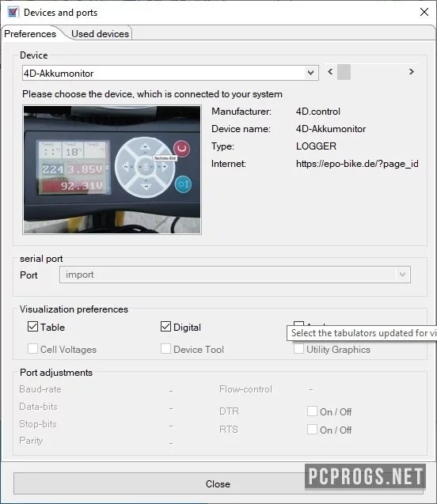The image size is (437, 504).
Task: Click the circular navigation pad in the device photo
Action: (x=145, y=167)
